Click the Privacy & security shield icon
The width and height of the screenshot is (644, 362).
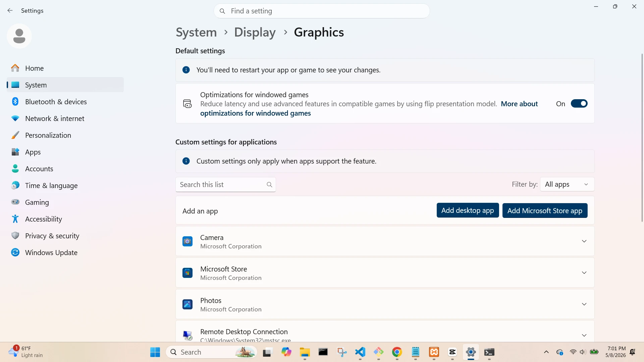(15, 236)
